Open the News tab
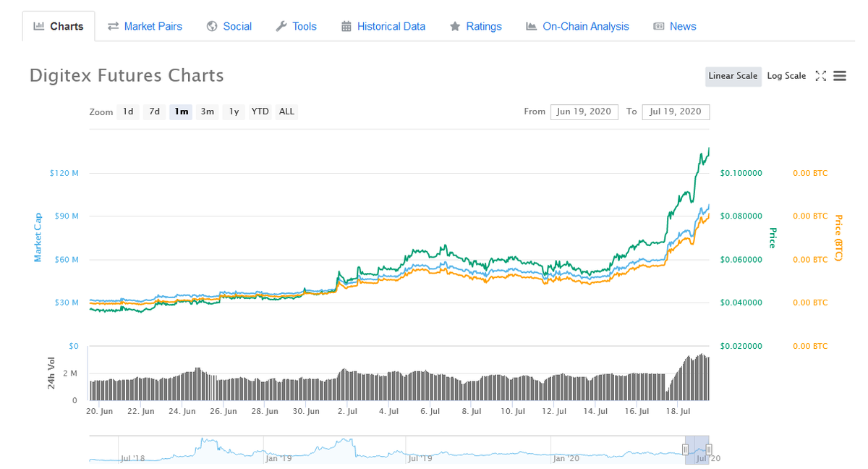The width and height of the screenshot is (868, 469). click(674, 26)
